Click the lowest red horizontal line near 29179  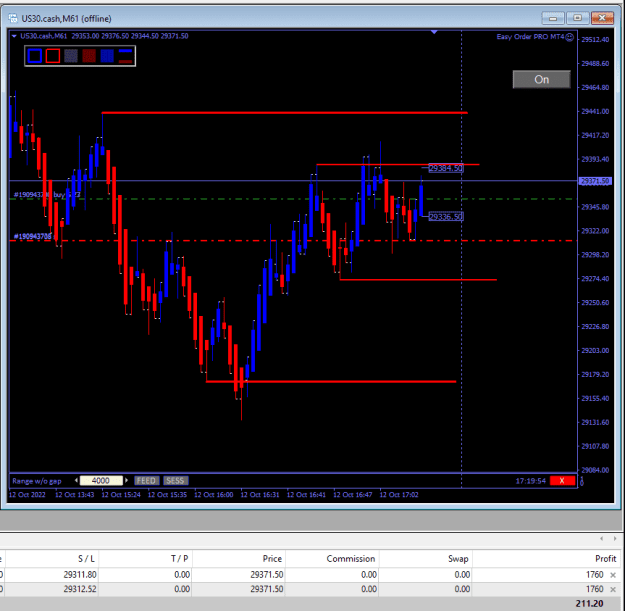(331, 382)
